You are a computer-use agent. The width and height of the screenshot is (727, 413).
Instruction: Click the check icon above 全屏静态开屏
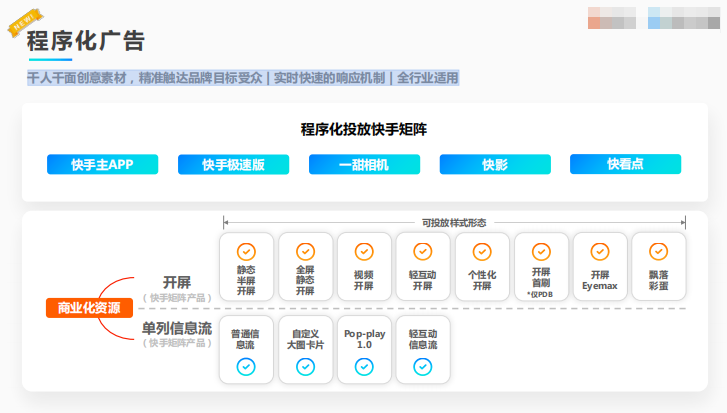pyautogui.click(x=306, y=252)
